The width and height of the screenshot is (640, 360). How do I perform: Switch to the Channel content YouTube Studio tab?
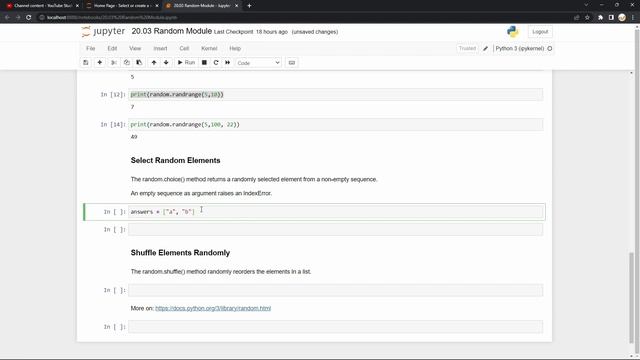click(41, 6)
